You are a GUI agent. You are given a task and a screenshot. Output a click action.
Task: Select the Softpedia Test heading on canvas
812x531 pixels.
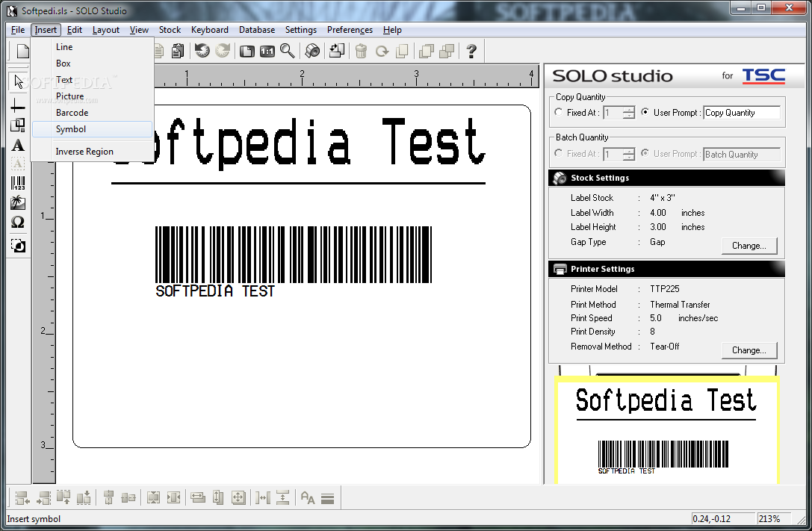(299, 143)
